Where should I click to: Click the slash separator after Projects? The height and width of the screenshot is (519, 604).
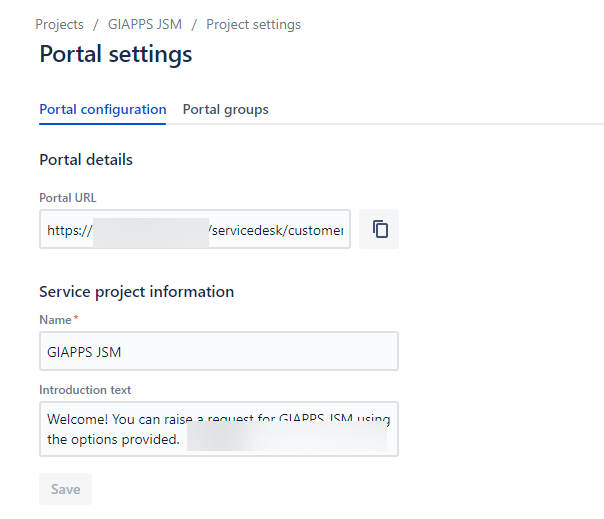point(95,24)
